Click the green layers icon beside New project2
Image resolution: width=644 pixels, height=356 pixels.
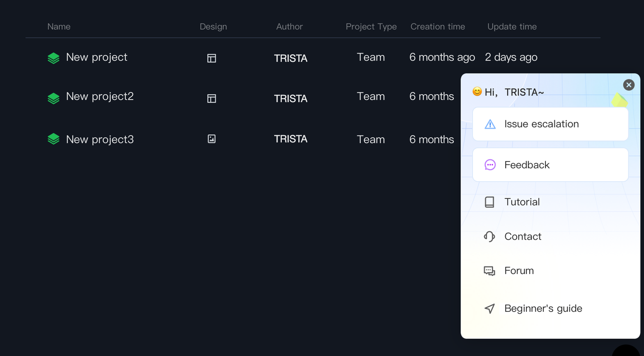coord(53,98)
